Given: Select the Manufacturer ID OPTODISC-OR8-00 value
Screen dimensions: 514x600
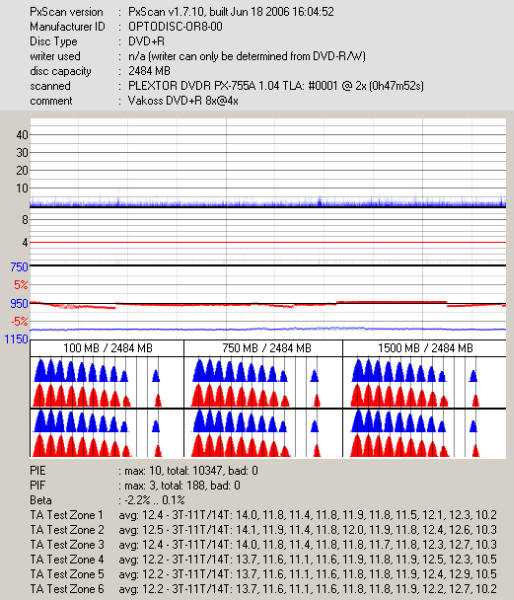Looking at the screenshot, I should (x=175, y=27).
